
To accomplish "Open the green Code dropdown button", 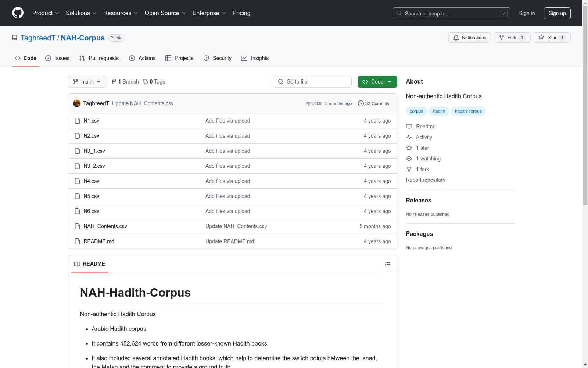I will [x=377, y=82].
